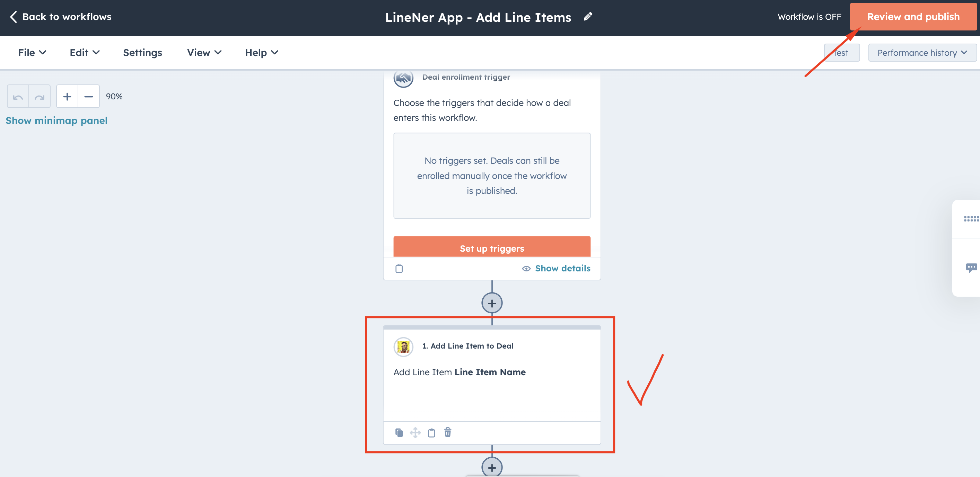The image size is (980, 477).
Task: Click the redo arrow icon
Action: [x=39, y=96]
